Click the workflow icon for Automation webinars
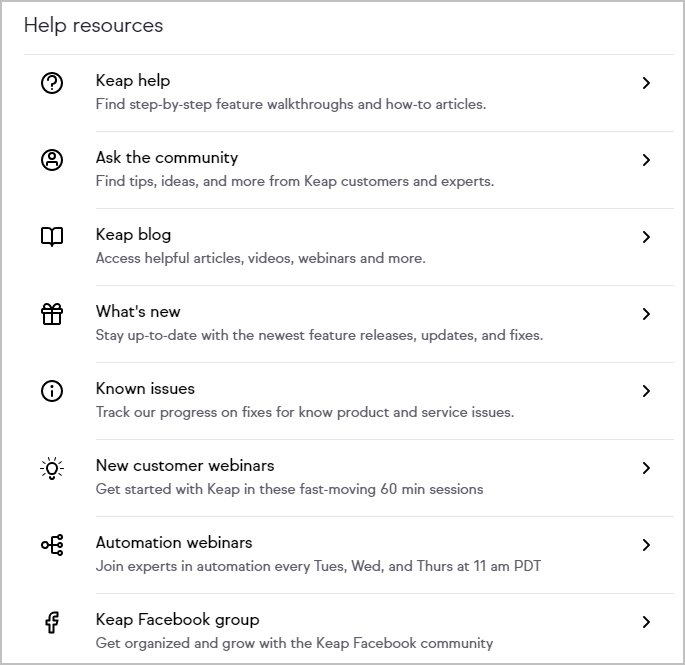 pos(52,545)
